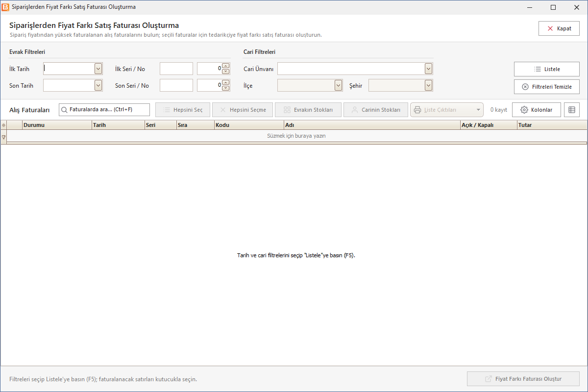Decrease the Son Seri No value with down arrow
588x392 pixels.
pyautogui.click(x=226, y=88)
